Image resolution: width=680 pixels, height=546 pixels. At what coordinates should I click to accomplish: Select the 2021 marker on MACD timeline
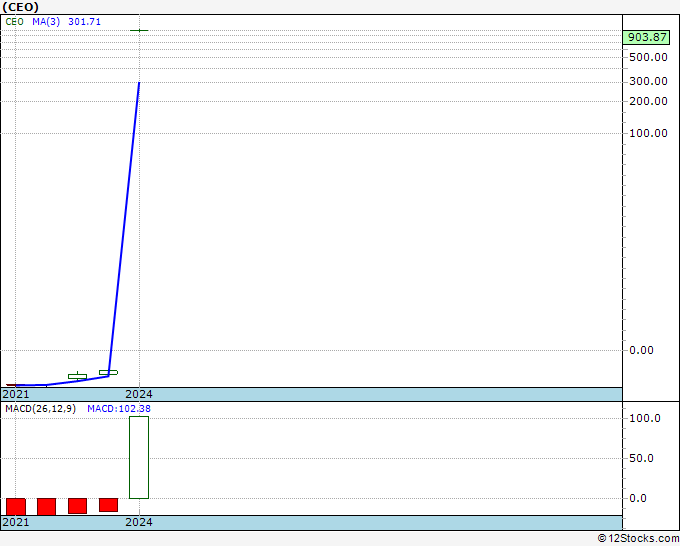tap(16, 523)
